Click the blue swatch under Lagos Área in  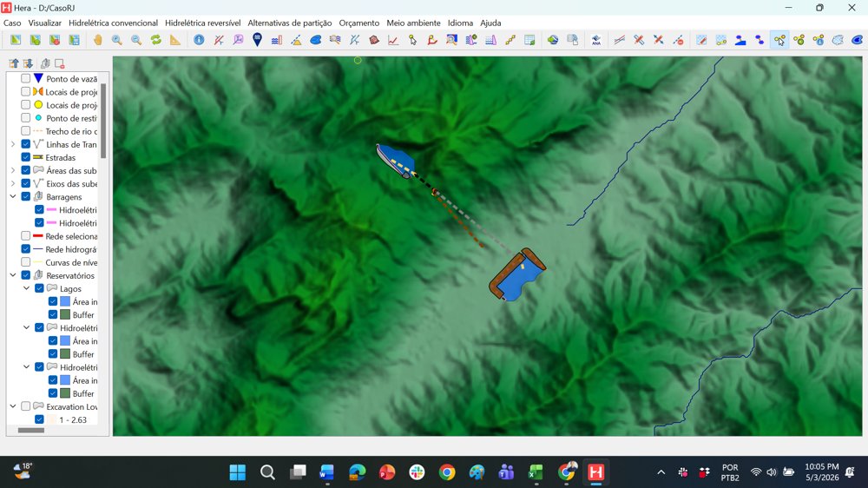coord(65,302)
